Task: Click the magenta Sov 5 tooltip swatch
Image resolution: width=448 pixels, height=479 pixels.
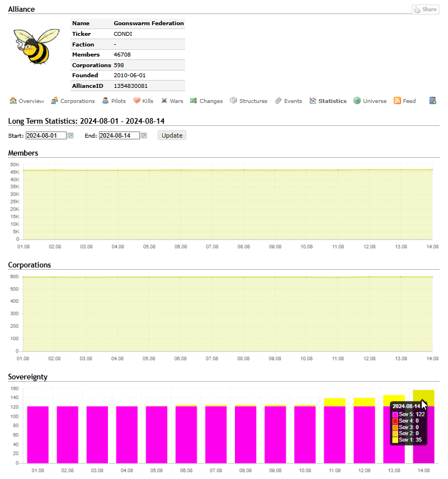Action: [x=395, y=415]
